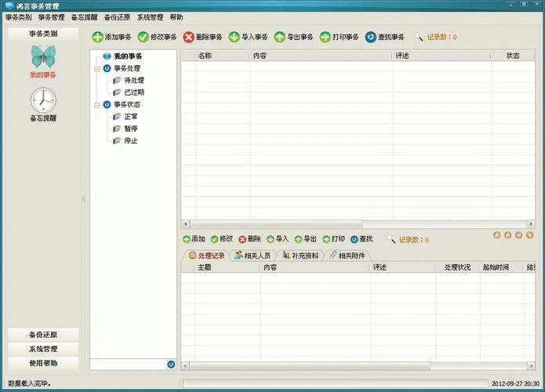Click the 备份还原 sidebar button

(43, 335)
